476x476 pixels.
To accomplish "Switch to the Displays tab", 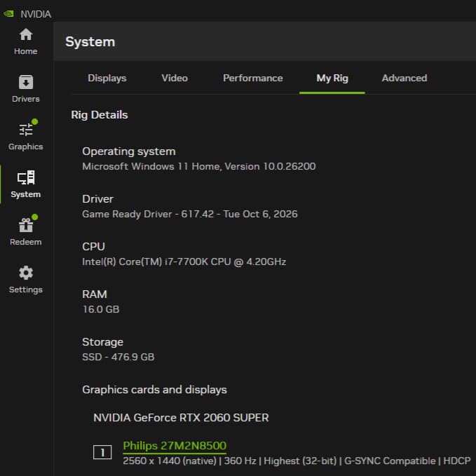I will 107,78.
